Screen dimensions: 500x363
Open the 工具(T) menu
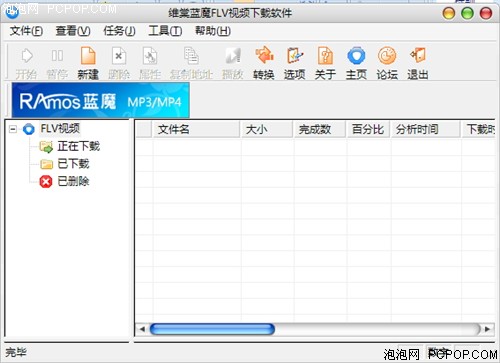[165, 31]
